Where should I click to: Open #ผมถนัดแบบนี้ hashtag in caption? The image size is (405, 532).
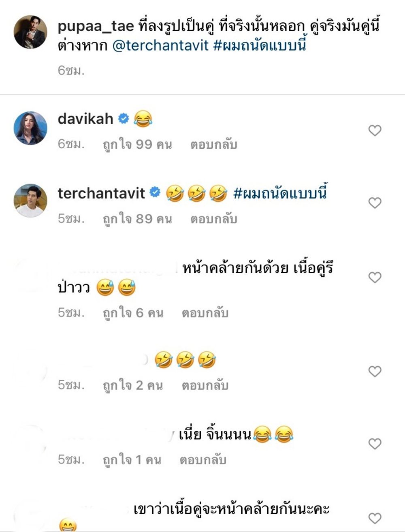(259, 44)
